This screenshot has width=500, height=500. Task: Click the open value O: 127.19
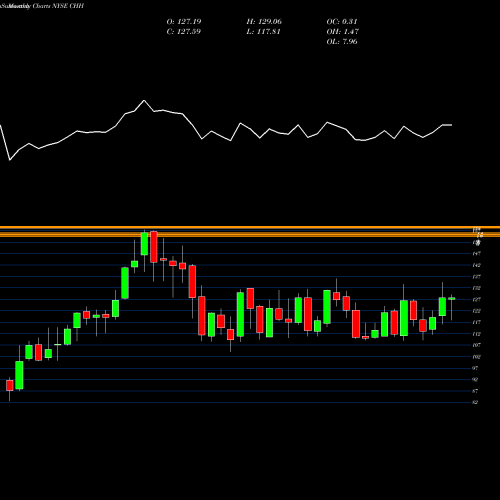184,22
